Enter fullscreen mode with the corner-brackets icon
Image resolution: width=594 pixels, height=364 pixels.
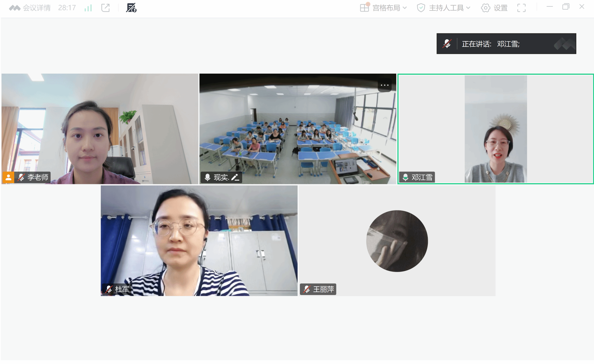(x=521, y=8)
